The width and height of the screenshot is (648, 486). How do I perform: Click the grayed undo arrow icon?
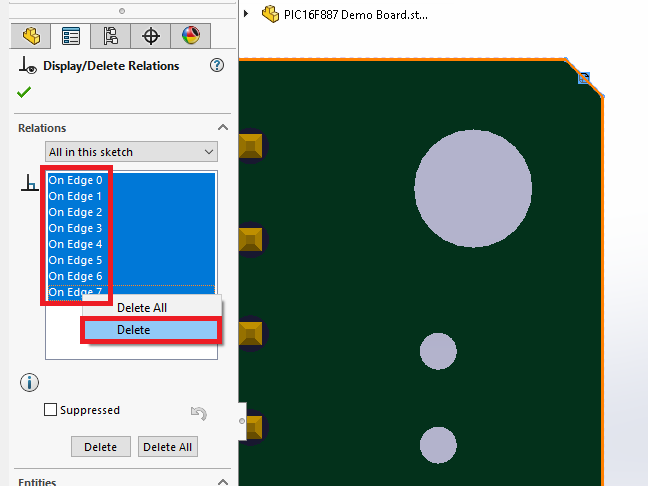point(198,412)
